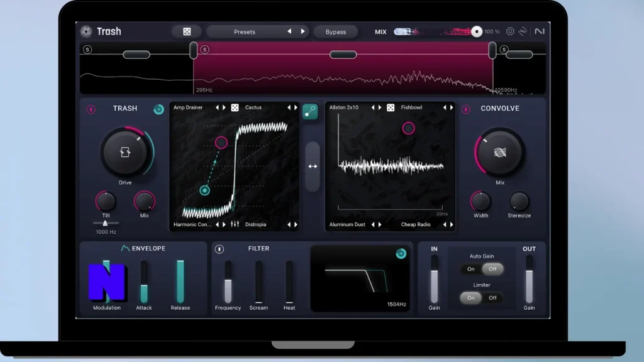Solo the mid frequency band
Image resolution: width=644 pixels, height=362 pixels.
204,50
